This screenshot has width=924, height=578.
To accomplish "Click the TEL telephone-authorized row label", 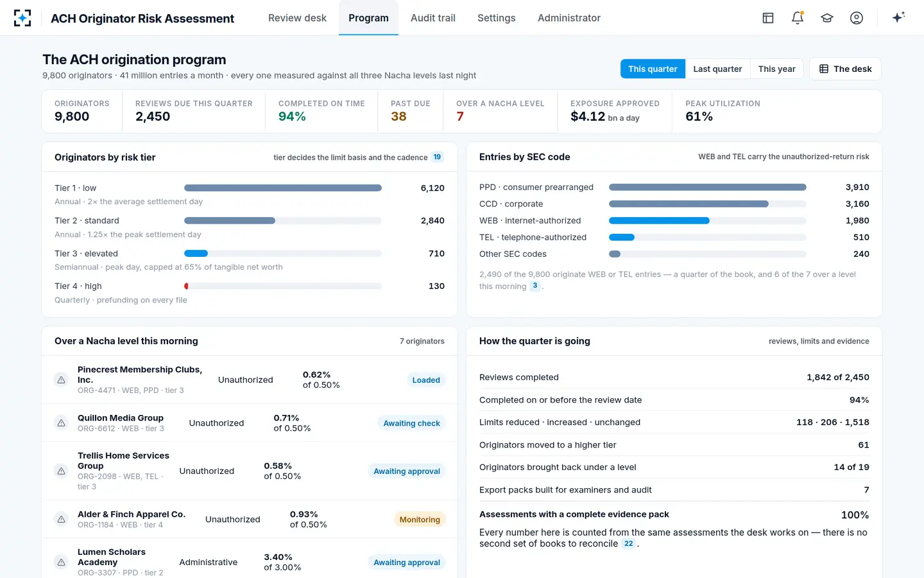I will coord(533,237).
